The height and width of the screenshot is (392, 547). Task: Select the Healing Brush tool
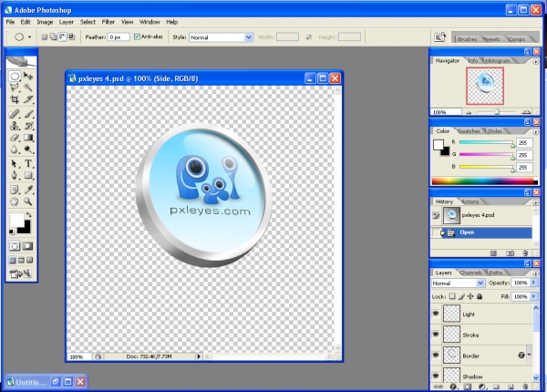(15, 114)
